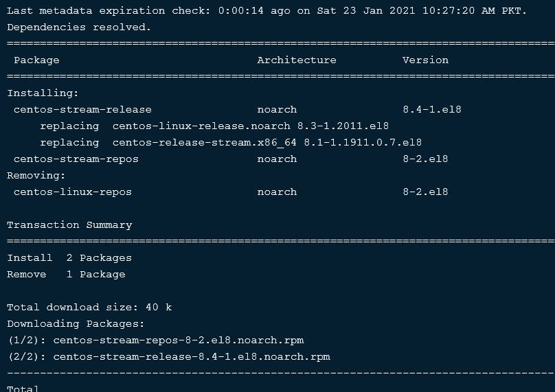Select package name 'centos-stream-repos'

click(76, 159)
